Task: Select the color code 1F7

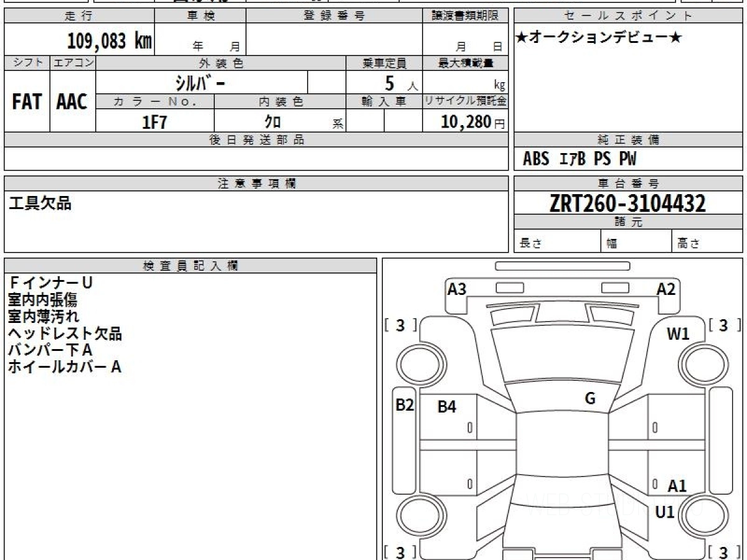Action: (x=154, y=122)
